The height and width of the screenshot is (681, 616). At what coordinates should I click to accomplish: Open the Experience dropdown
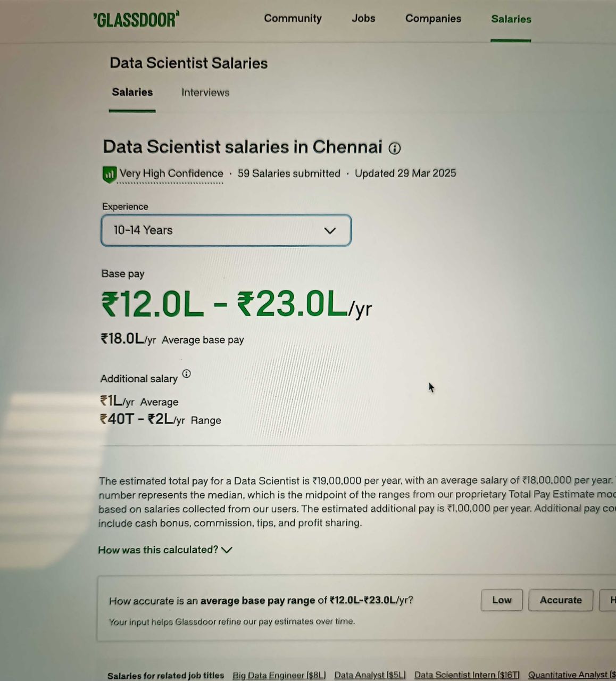[x=226, y=230]
